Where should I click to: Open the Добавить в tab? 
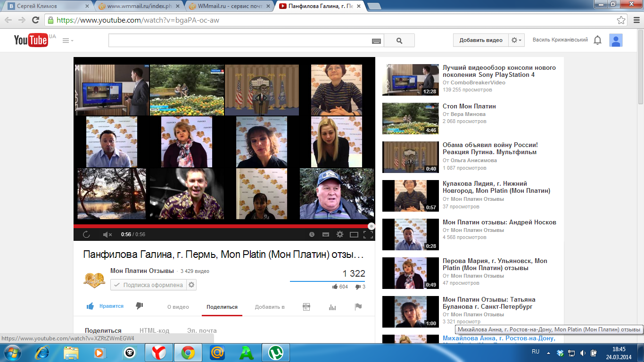(x=270, y=307)
